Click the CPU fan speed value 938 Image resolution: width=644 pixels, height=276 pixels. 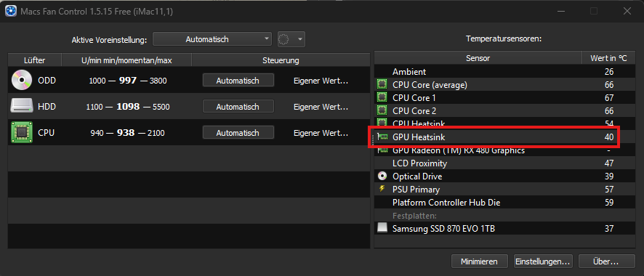pos(126,133)
